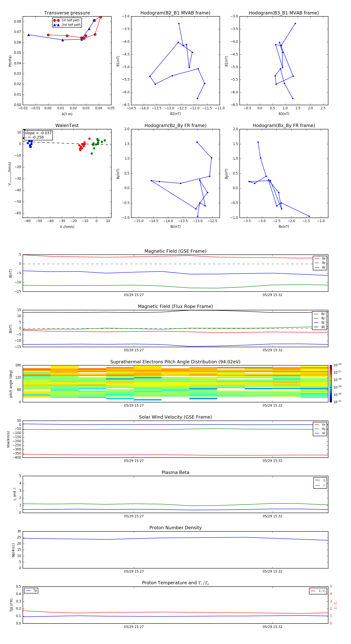351x644 pixels.
Task: Click the dashed regression line in WalenTest plot
Action: coord(67,143)
